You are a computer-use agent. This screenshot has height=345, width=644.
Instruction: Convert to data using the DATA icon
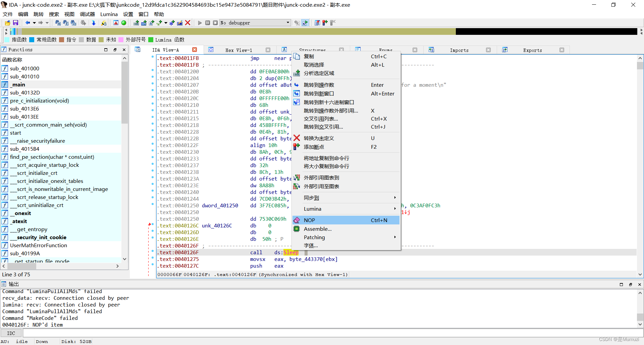144,23
